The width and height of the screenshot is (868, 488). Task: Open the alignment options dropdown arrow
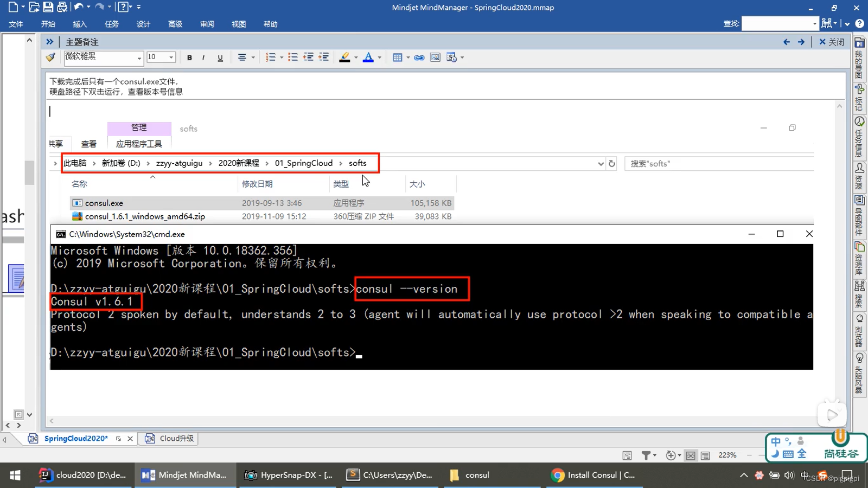(253, 57)
